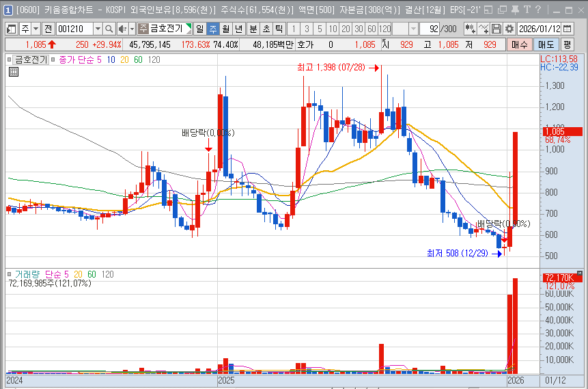This screenshot has width=588, height=389.
Task: Click the 1 window number icon
Action: point(8,10)
